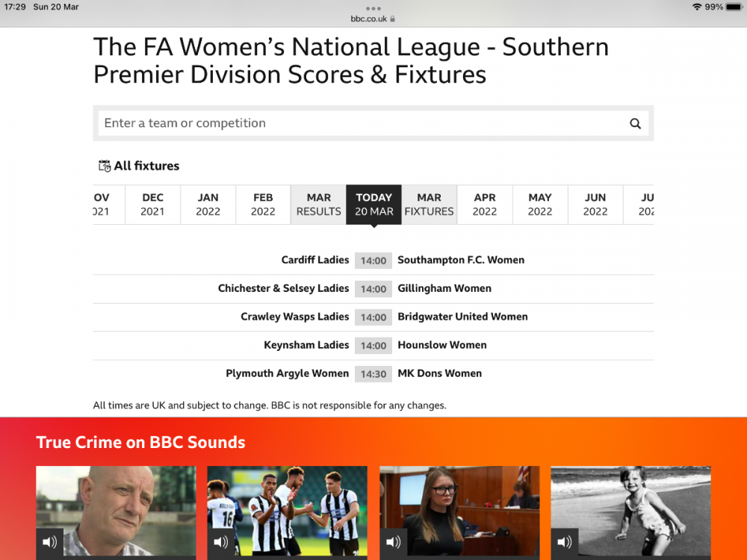Click the search magnifier icon
The height and width of the screenshot is (560, 747).
point(635,124)
